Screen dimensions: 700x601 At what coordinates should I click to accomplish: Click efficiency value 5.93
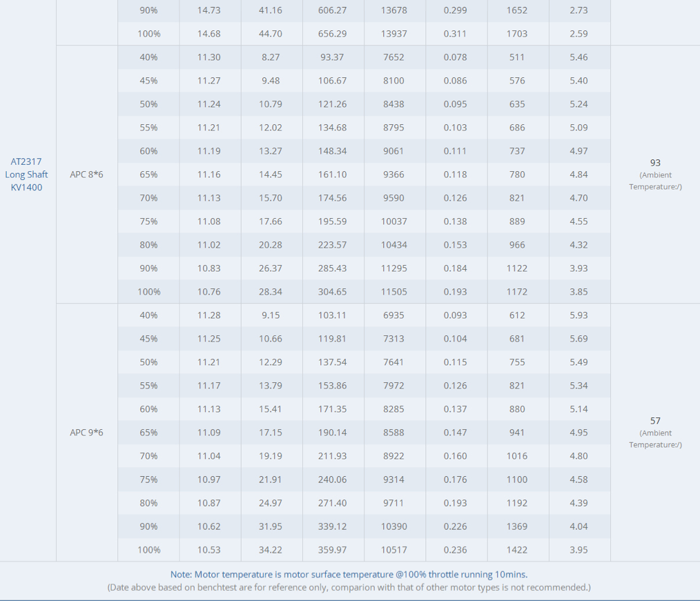point(579,315)
